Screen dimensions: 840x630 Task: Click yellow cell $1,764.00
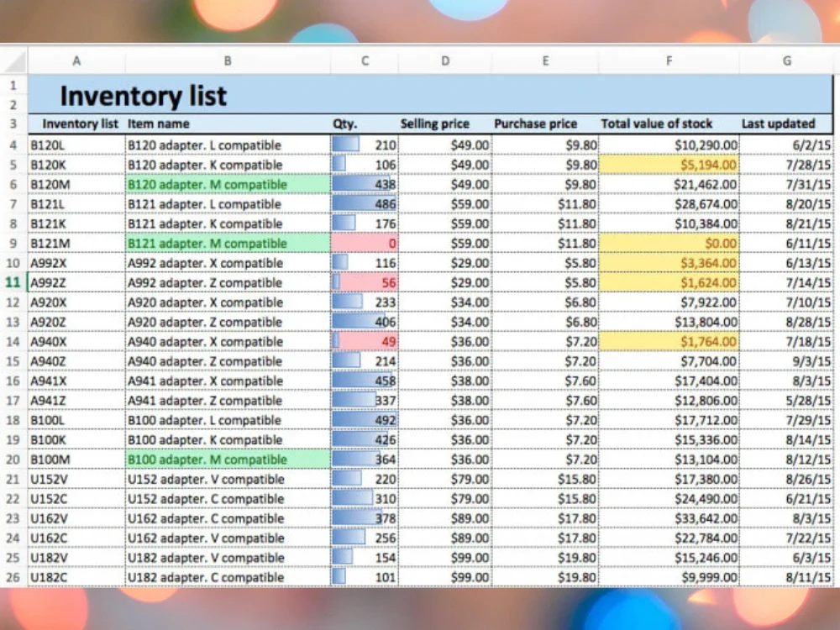click(669, 341)
